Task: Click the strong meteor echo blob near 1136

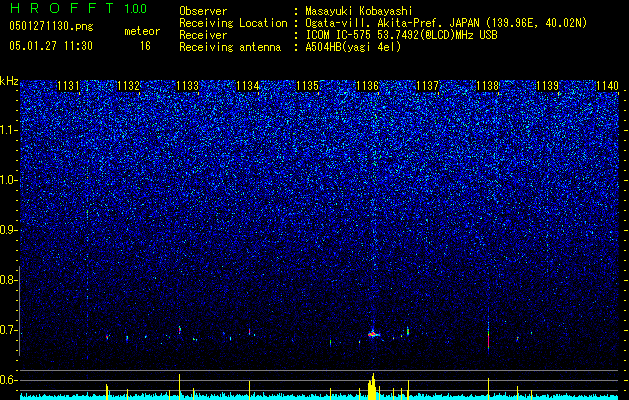Action: [x=373, y=334]
